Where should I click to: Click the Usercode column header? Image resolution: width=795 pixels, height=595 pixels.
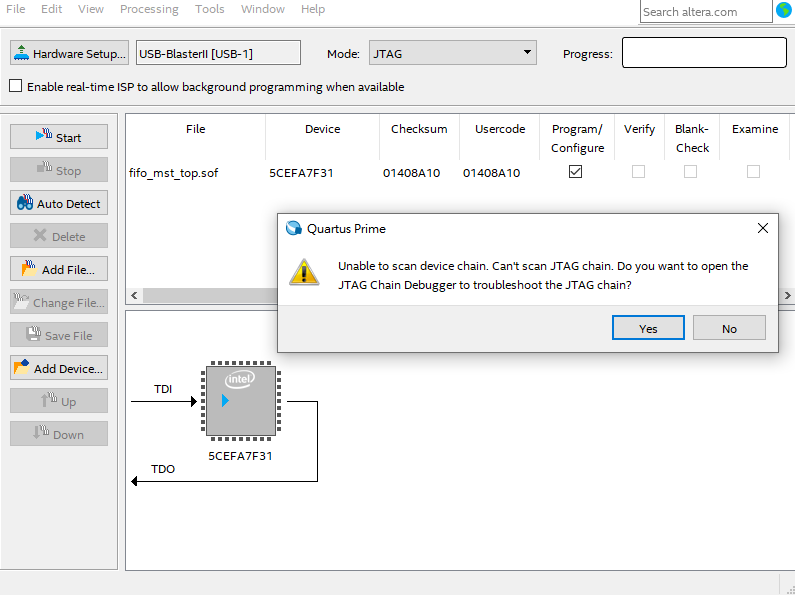(500, 137)
